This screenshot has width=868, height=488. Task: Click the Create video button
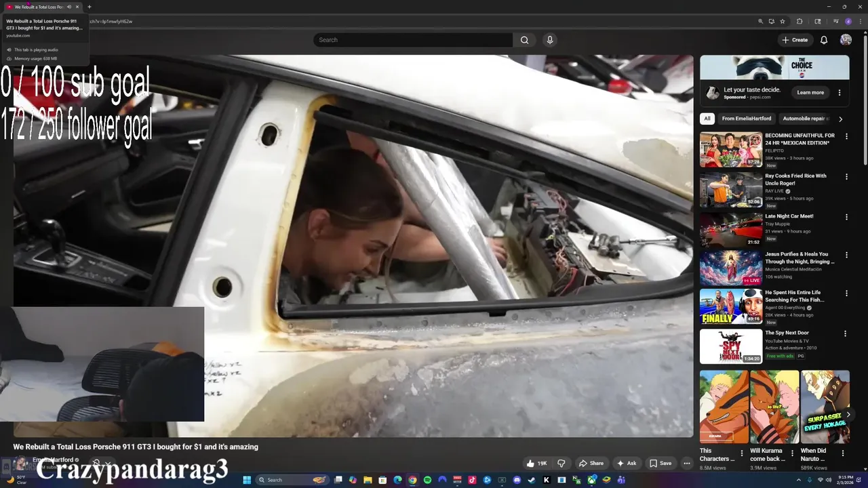[795, 40]
